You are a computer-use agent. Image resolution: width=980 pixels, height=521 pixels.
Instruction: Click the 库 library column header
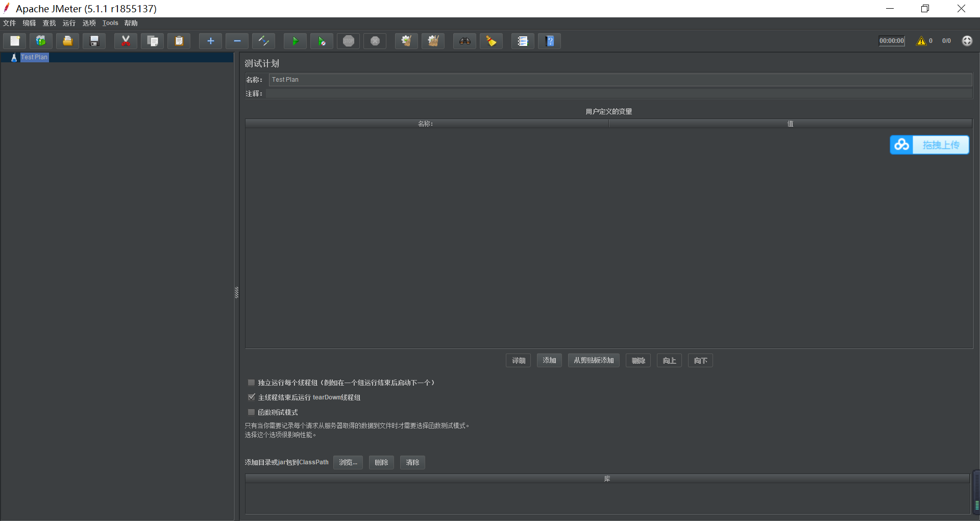tap(607, 479)
